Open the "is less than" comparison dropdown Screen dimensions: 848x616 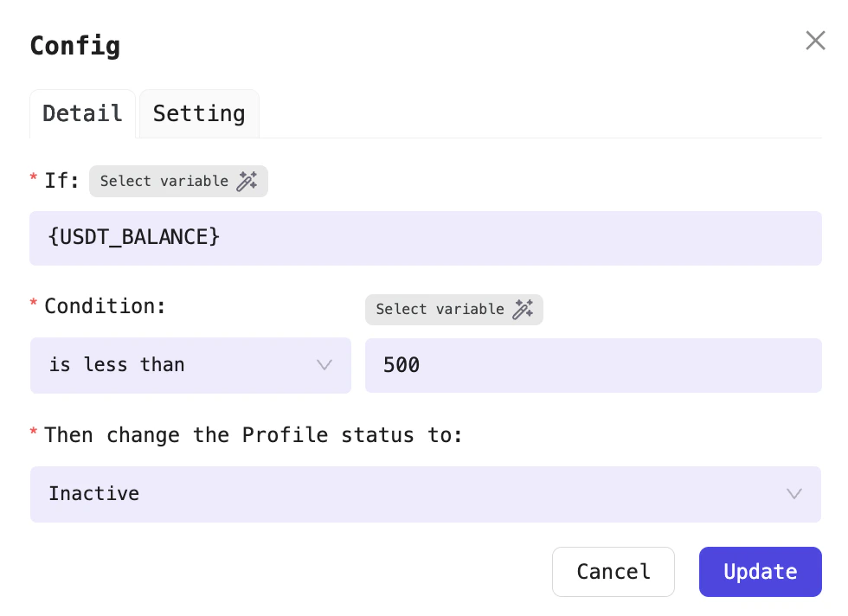point(190,365)
